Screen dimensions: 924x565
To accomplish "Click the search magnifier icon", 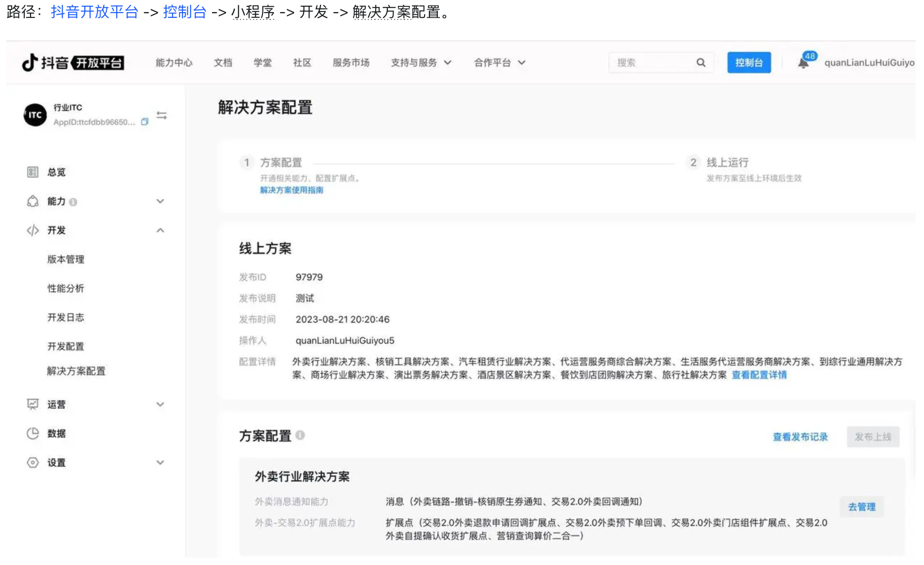I will (x=700, y=63).
